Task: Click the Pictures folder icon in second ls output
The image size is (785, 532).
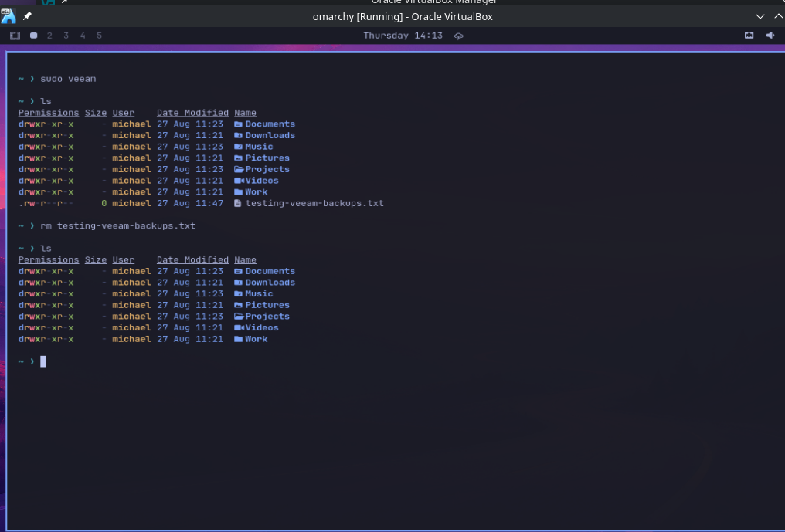Action: tap(238, 305)
